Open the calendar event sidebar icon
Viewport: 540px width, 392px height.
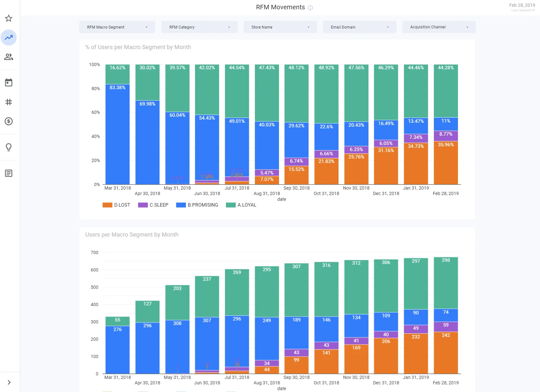point(9,82)
